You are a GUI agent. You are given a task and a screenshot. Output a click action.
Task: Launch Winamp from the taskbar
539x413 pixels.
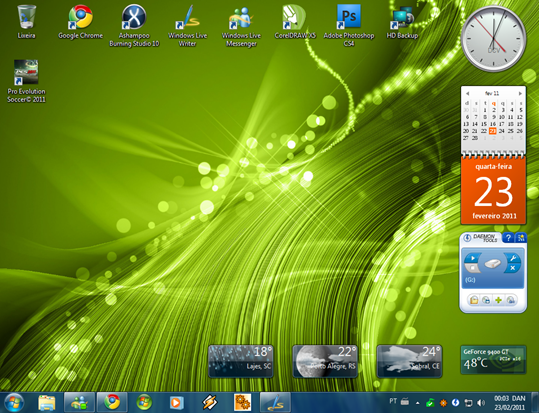[209, 403]
